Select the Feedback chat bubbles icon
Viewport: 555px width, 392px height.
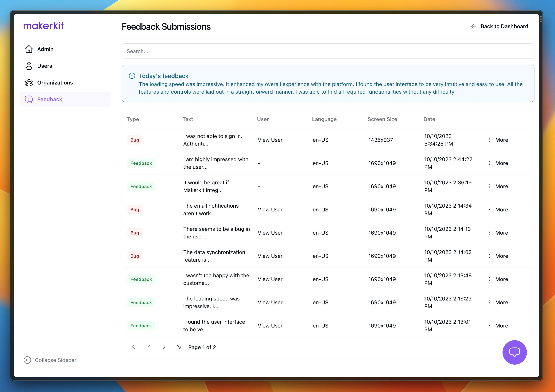[29, 99]
